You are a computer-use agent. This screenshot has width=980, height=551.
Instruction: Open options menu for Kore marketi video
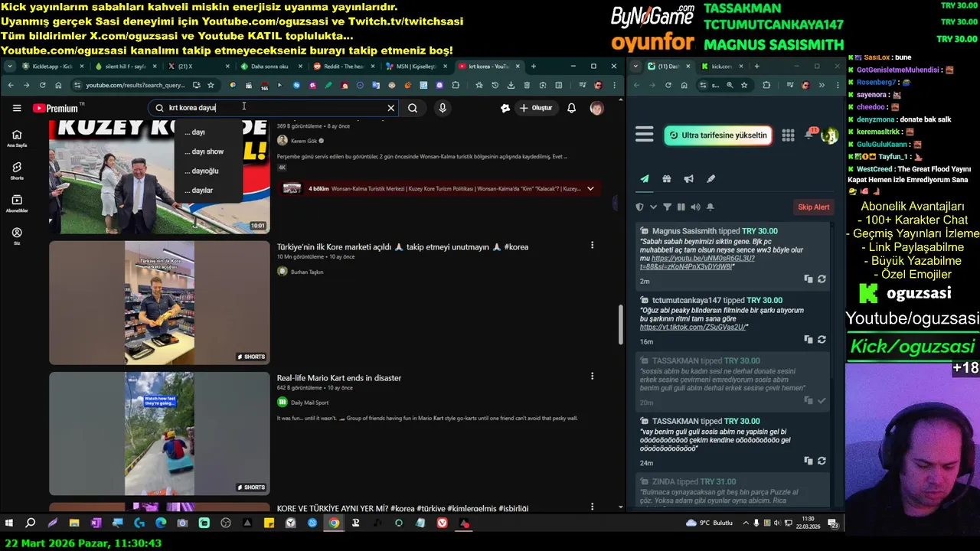point(592,245)
